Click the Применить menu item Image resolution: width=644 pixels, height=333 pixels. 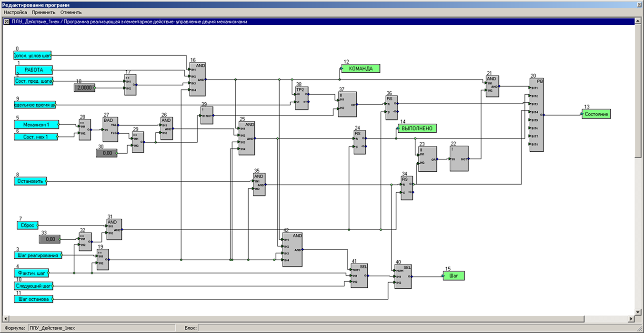[x=43, y=12]
